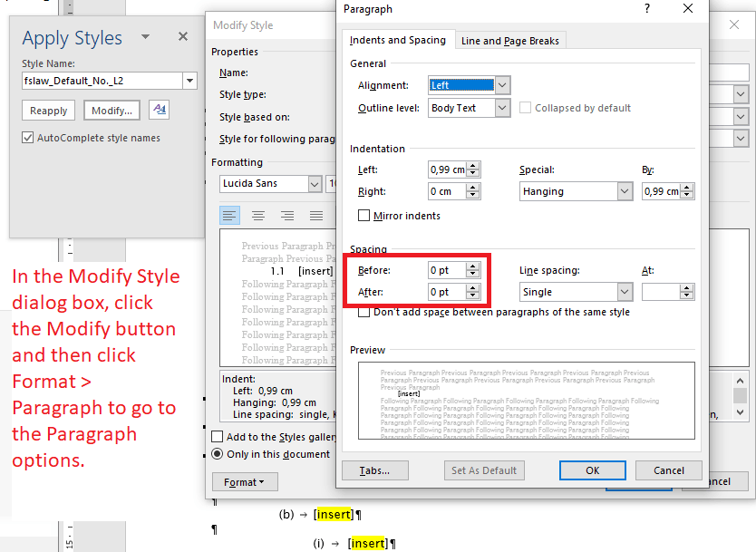Toggle Collapsed by default checkbox
Viewport: 756px width, 552px height.
[x=525, y=108]
